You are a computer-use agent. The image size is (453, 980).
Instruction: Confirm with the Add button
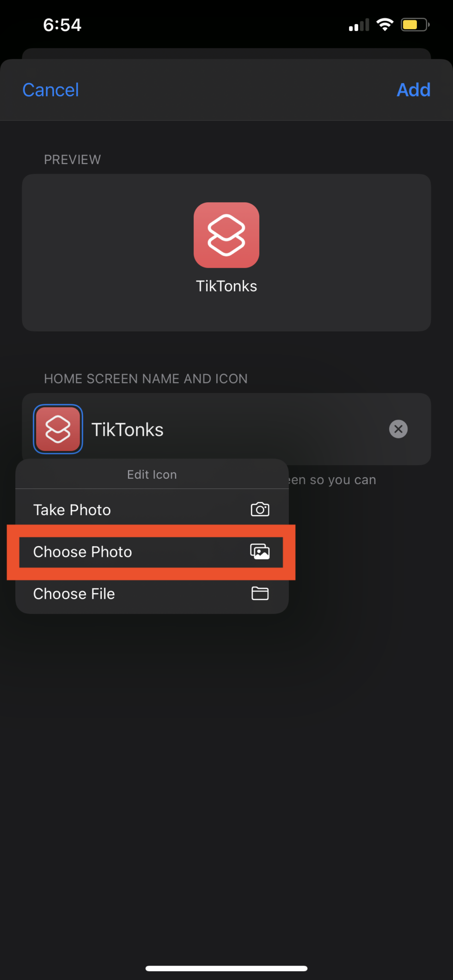coord(414,90)
